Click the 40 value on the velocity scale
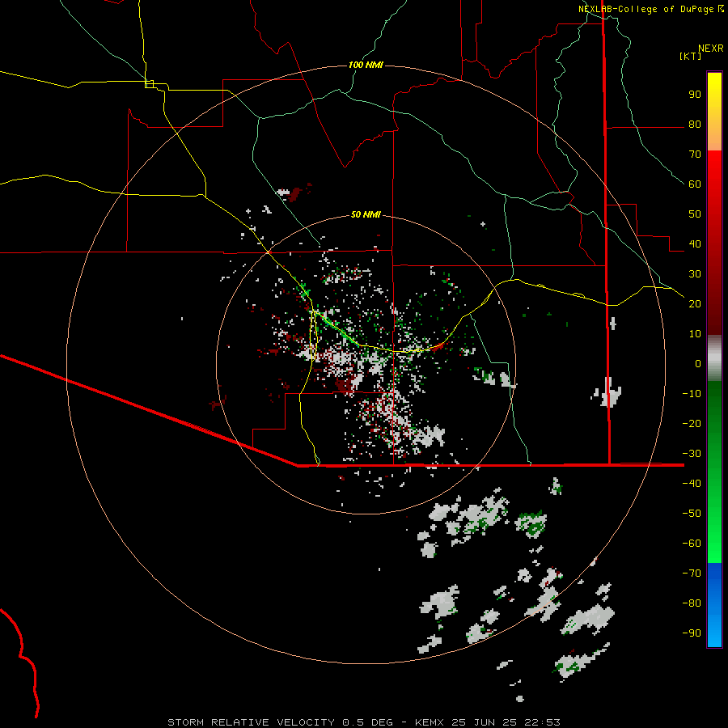Image resolution: width=728 pixels, height=728 pixels. point(695,243)
